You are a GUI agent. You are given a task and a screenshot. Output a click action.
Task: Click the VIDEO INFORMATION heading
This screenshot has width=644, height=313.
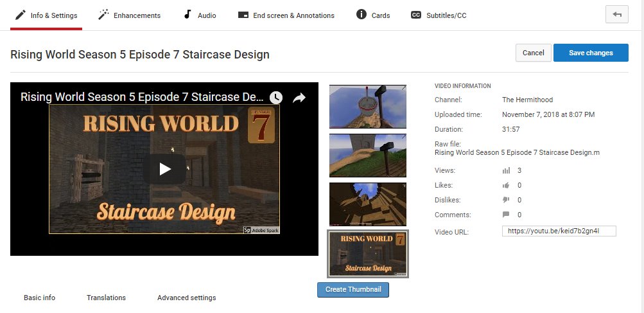point(462,86)
